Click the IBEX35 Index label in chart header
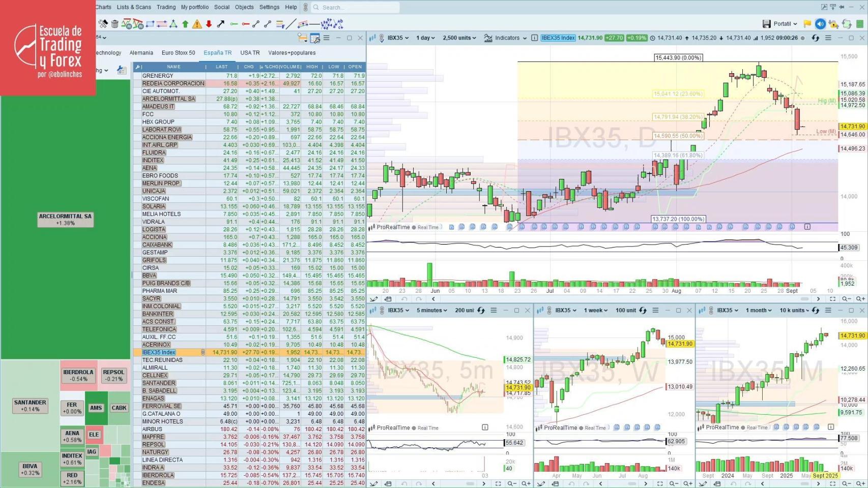 click(558, 38)
